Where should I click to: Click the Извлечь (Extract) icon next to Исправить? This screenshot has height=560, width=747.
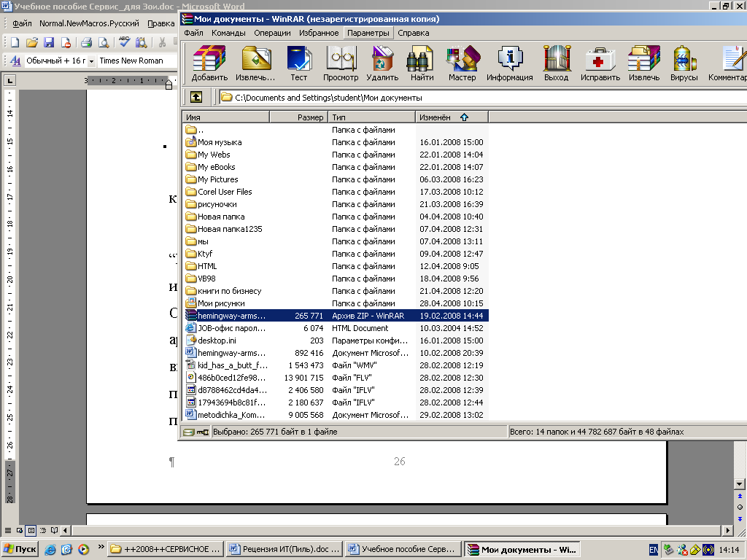(644, 63)
